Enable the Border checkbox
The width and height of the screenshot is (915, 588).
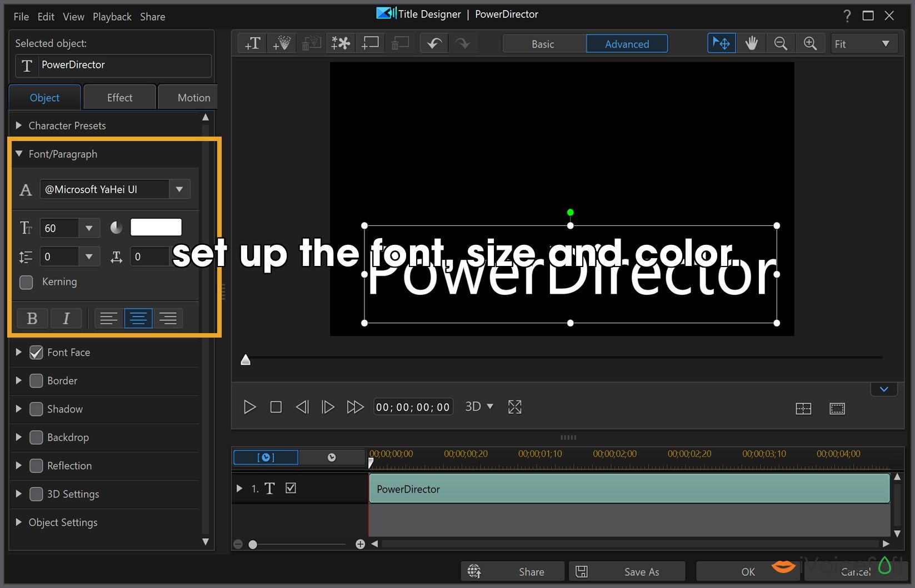(x=36, y=381)
